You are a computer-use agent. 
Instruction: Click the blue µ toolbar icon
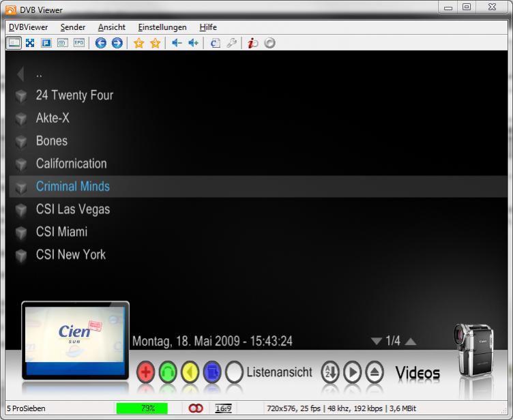point(46,43)
